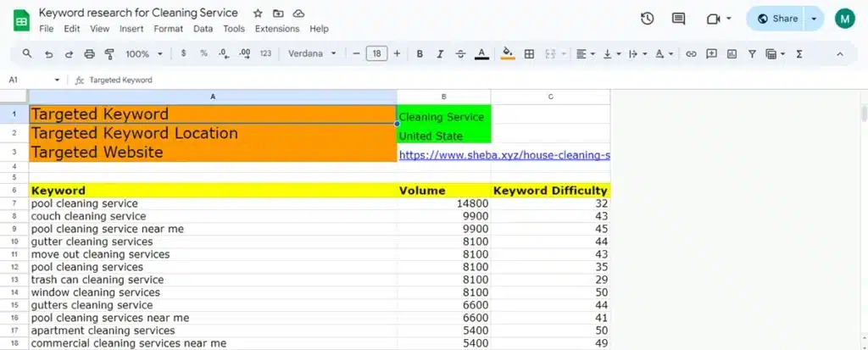Click the Insert chart icon
This screenshot has height=350, width=868.
pyautogui.click(x=732, y=53)
